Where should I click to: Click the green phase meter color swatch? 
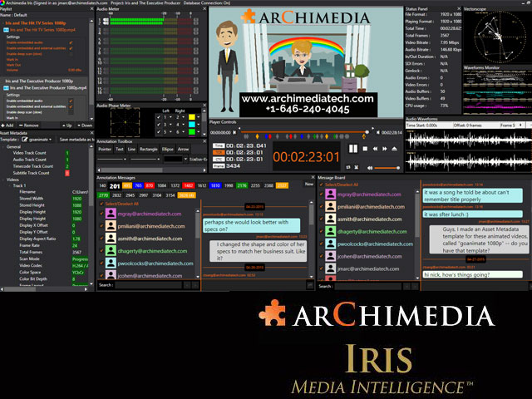192,132
